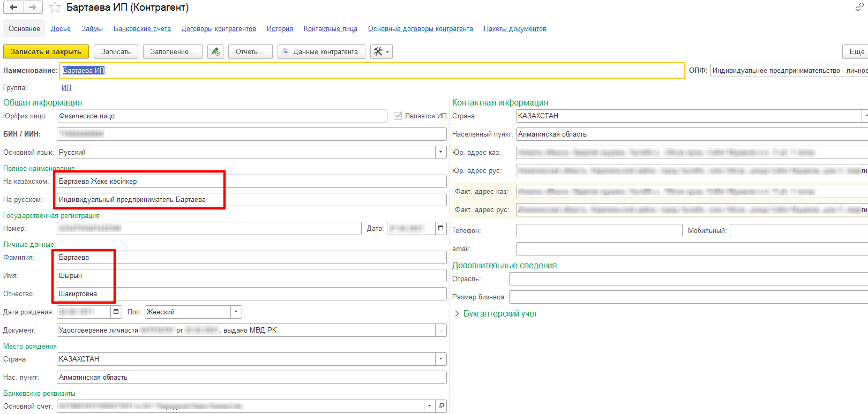Add page to favorites with star icon
The image size is (868, 414).
click(x=55, y=7)
